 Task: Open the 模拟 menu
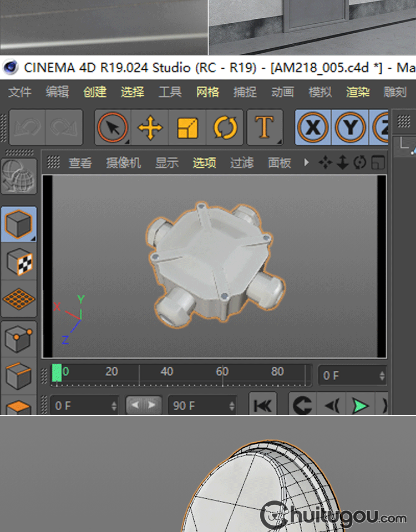(x=320, y=92)
